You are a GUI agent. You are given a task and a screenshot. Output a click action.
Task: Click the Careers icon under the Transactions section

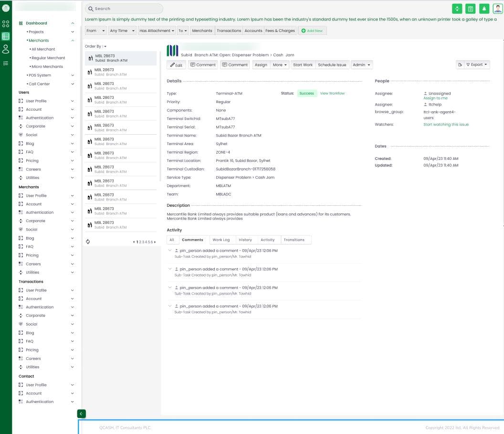[x=21, y=359]
